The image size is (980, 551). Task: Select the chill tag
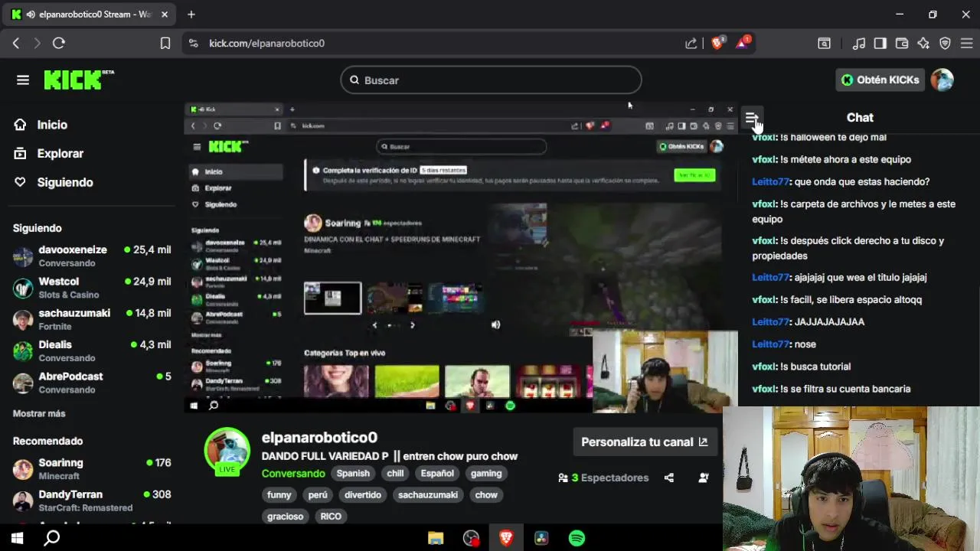click(395, 474)
